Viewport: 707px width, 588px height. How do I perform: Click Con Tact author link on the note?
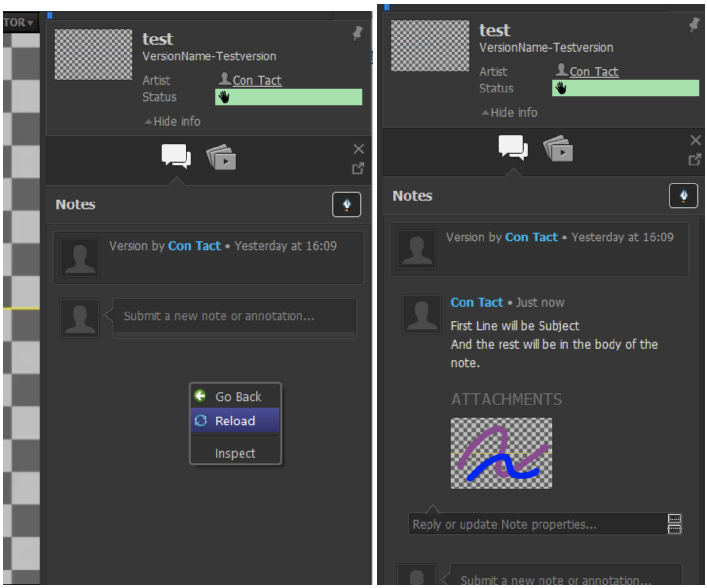(477, 302)
